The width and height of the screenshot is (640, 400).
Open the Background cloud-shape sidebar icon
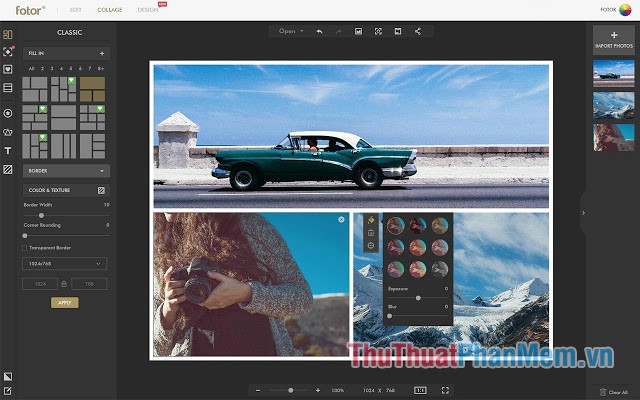7,132
